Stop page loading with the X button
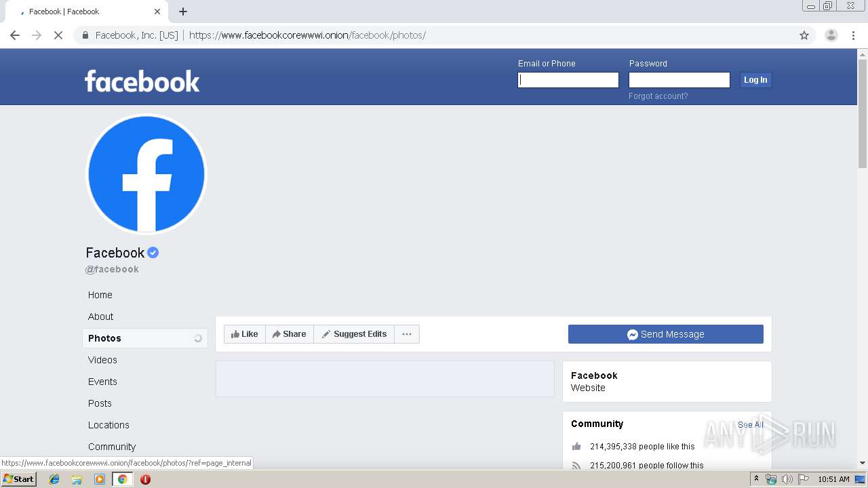 [58, 35]
